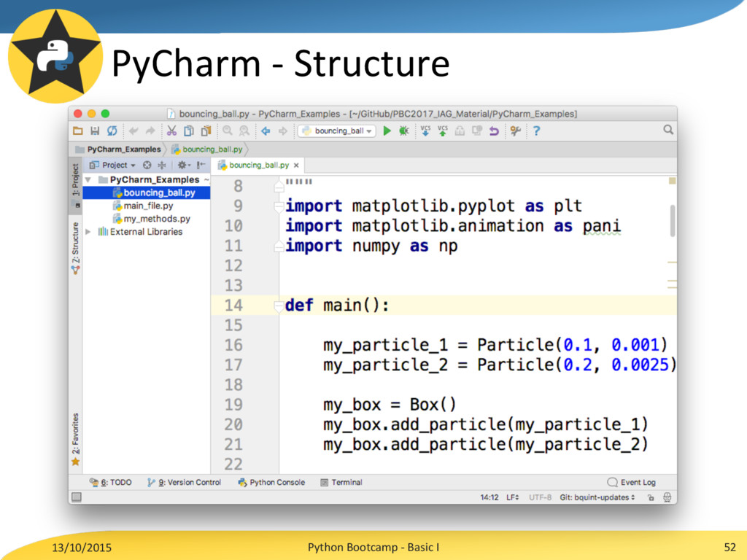Click the underlined word pani on line 10
Screen dimensions: 747x560
tap(602, 226)
